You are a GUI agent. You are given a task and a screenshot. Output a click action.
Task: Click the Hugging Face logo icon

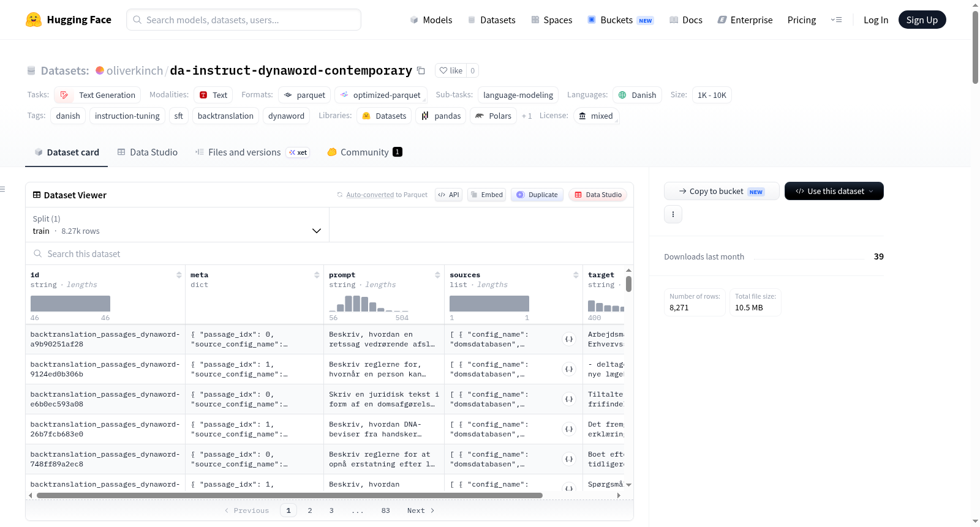[x=34, y=20]
